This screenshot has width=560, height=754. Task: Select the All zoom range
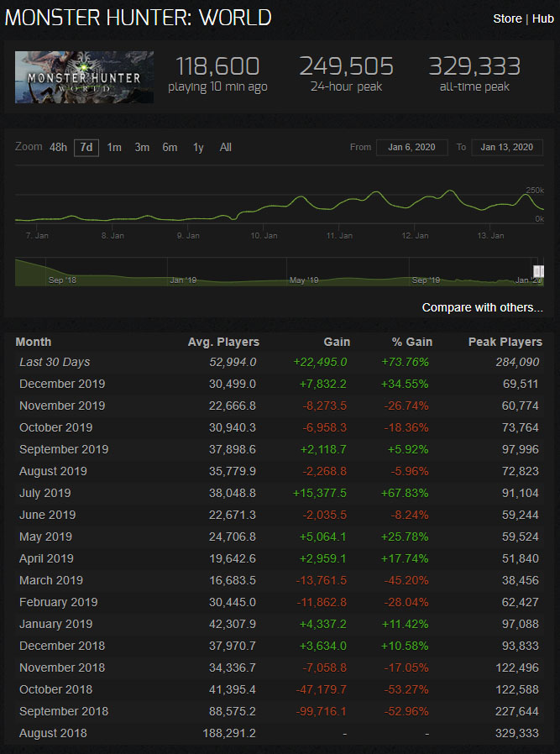point(226,147)
